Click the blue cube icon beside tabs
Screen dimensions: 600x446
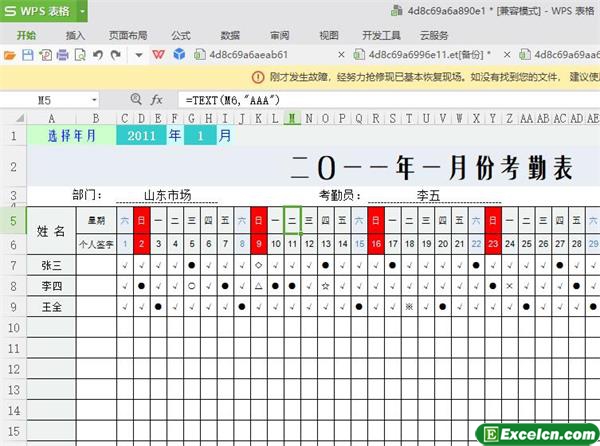pos(179,55)
